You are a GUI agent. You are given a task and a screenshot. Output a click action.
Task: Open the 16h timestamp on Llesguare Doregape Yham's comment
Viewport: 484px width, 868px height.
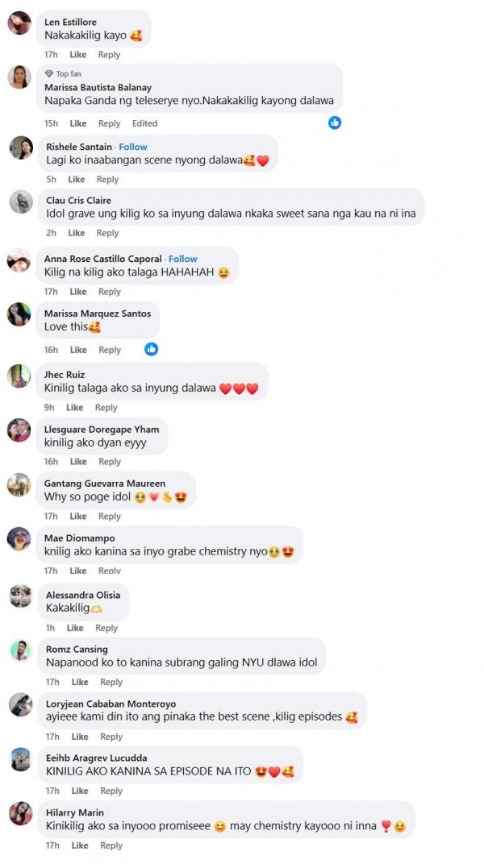click(x=51, y=462)
